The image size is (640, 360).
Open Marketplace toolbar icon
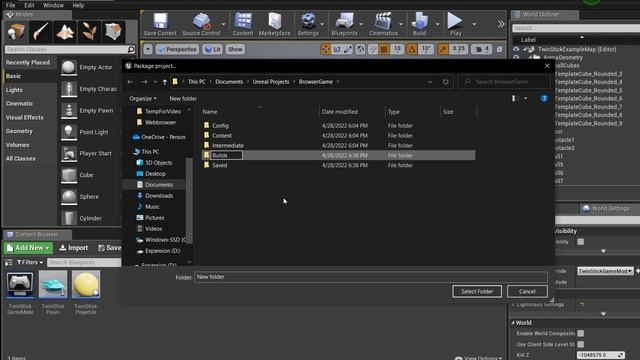click(274, 21)
